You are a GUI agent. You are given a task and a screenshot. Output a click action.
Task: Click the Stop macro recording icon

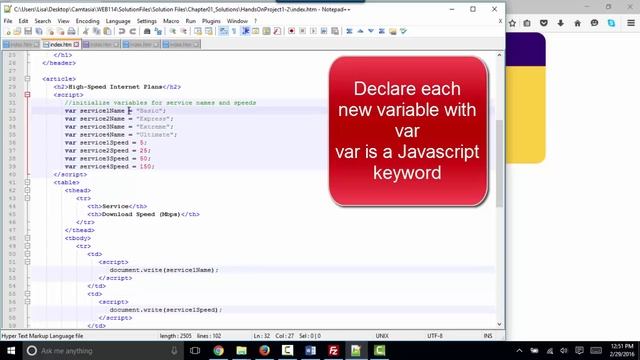pos(302,31)
